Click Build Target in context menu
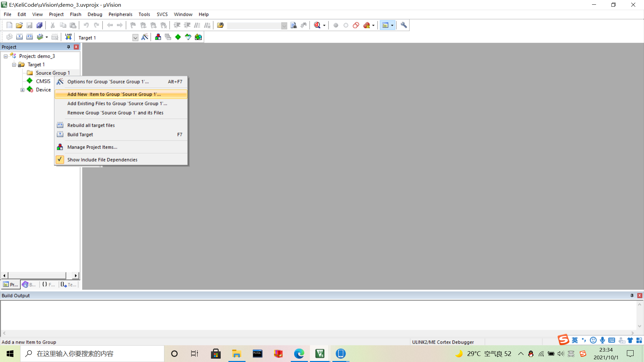Viewport: 644px width, 362px height. pos(121,135)
